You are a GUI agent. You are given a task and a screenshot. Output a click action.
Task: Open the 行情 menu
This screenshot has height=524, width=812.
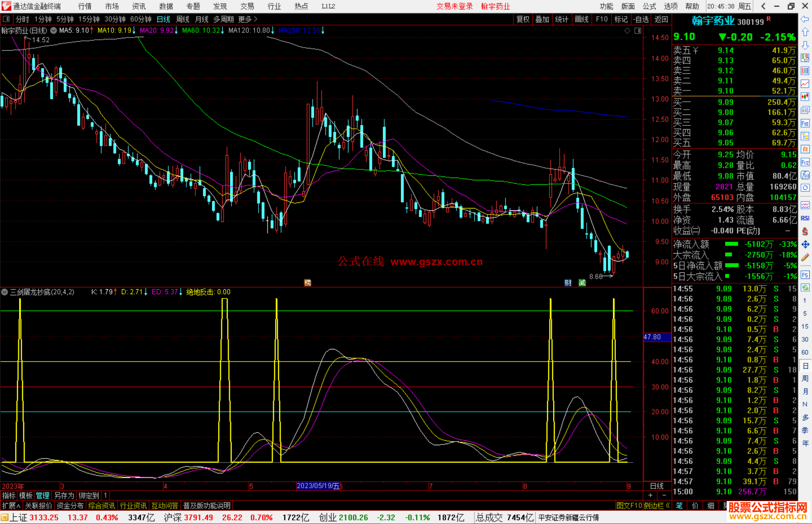click(85, 6)
